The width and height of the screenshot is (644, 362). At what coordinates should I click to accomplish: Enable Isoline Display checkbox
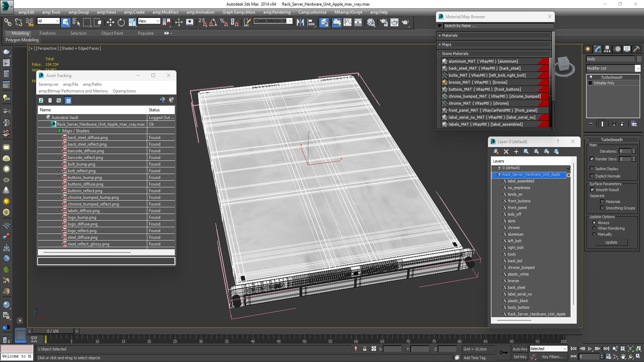(x=592, y=169)
